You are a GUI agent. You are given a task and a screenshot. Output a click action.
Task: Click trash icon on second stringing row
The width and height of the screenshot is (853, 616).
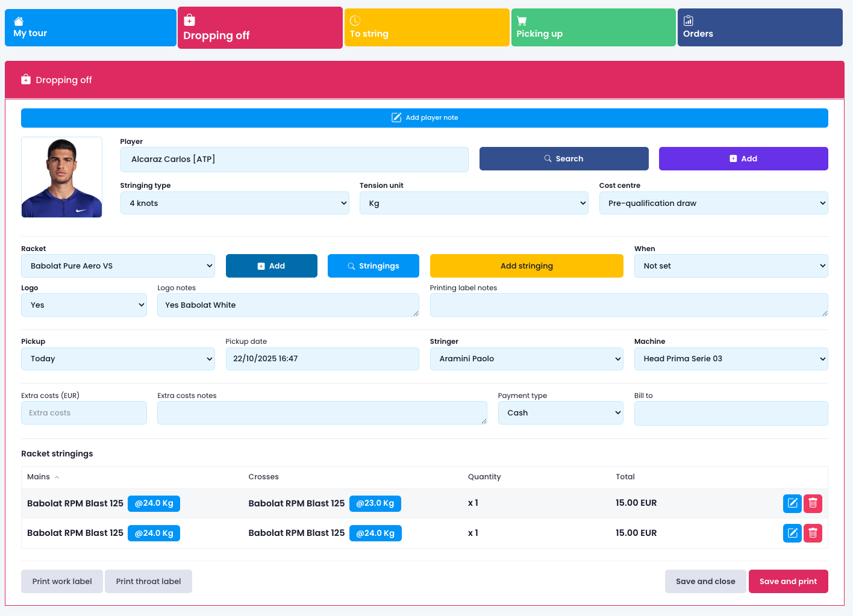coord(813,533)
